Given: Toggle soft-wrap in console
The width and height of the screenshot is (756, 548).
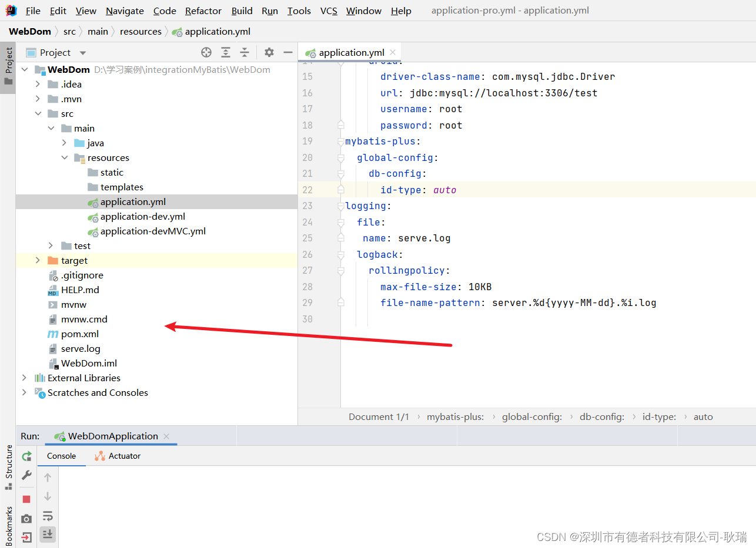Looking at the screenshot, I should tap(48, 516).
